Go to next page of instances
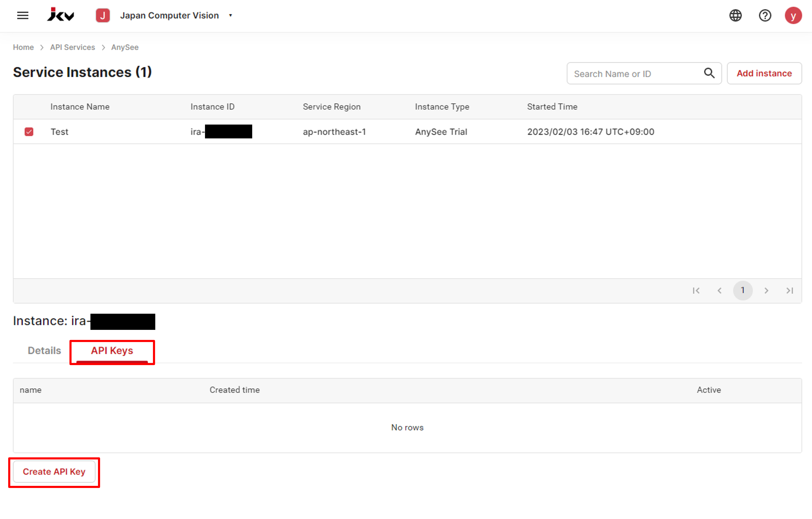 point(766,290)
